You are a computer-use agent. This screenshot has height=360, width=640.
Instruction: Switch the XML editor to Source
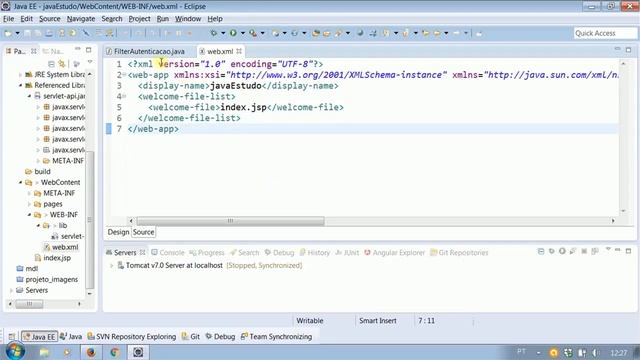(143, 232)
